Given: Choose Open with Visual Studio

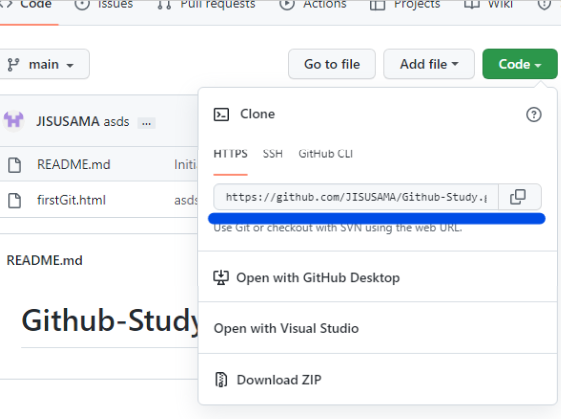Looking at the screenshot, I should point(286,328).
